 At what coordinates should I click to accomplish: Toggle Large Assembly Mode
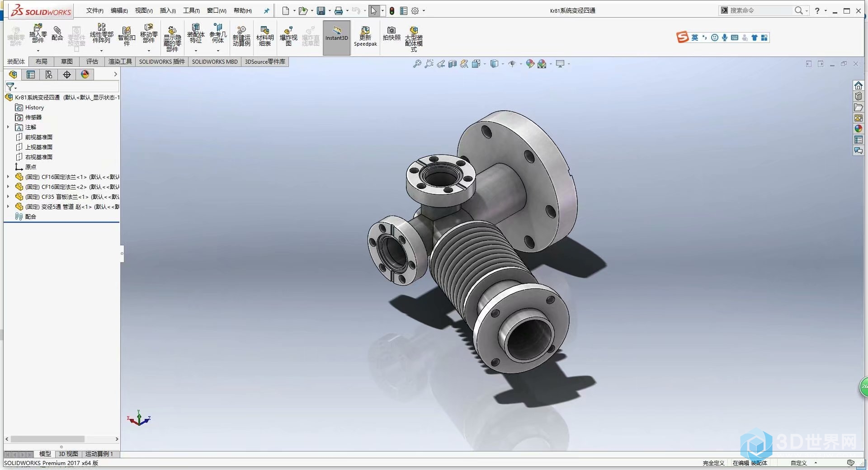point(414,39)
